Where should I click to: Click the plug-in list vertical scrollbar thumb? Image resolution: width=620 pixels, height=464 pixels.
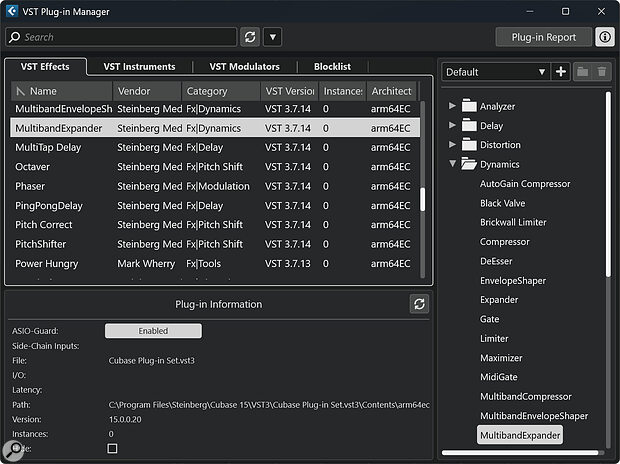[x=422, y=200]
